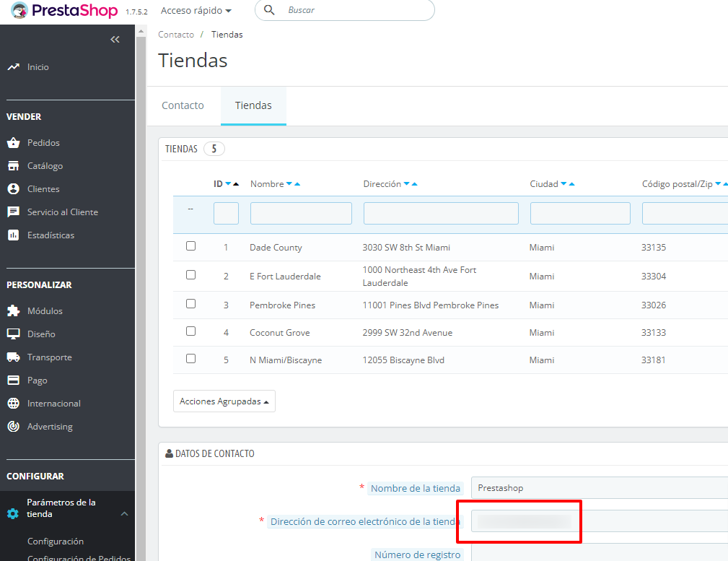This screenshot has width=728, height=561.
Task: Switch to the Contacto tab
Action: coord(183,105)
